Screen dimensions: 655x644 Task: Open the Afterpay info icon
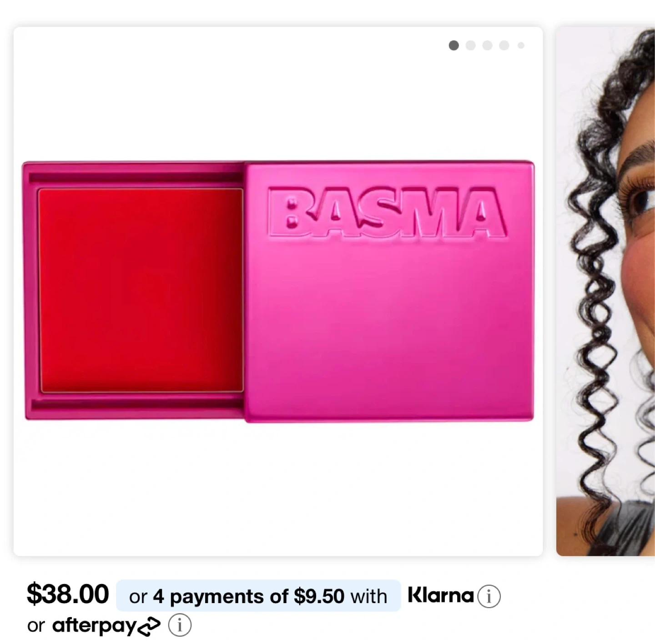pos(180,625)
